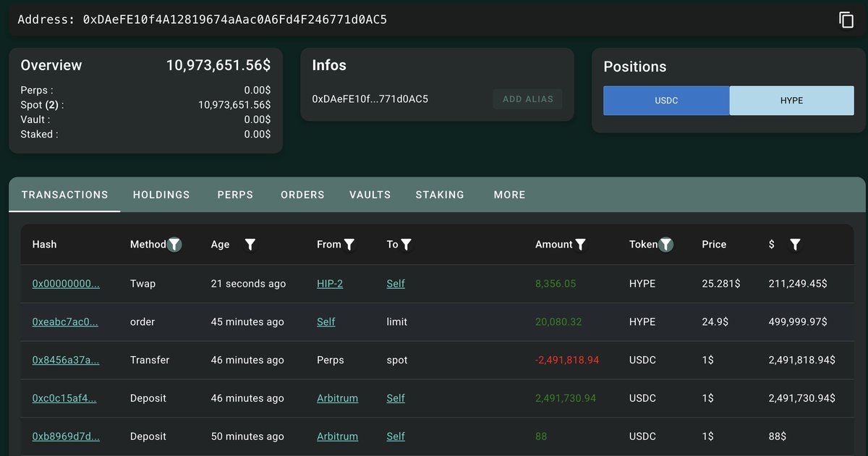
Task: Click the ADD ALIAS button
Action: coord(527,99)
